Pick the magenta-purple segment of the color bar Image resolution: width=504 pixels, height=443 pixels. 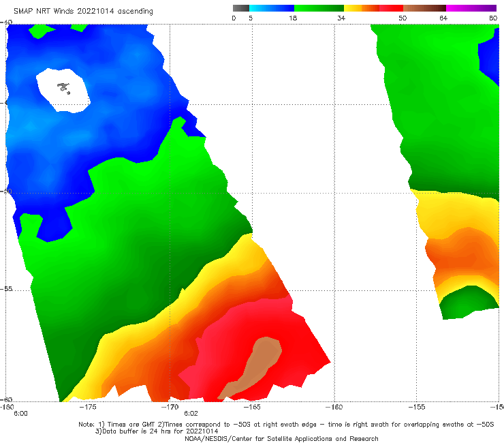coord(471,8)
